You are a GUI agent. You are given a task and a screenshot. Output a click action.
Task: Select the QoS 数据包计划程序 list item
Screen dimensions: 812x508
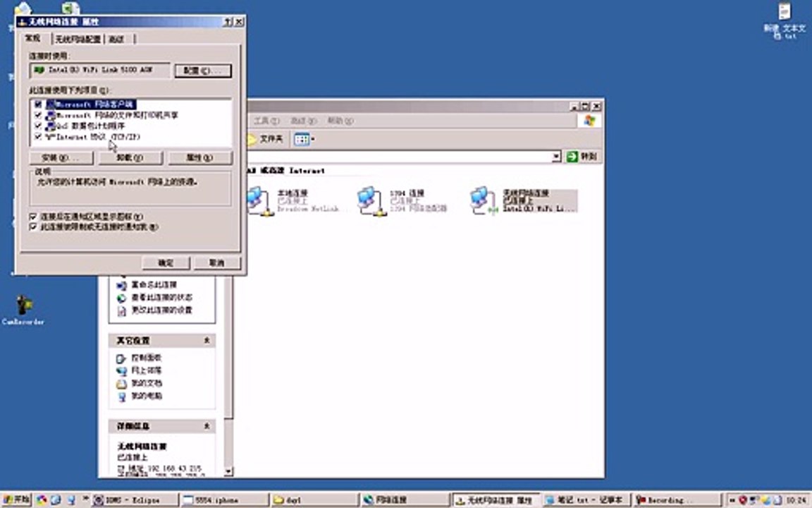point(85,126)
